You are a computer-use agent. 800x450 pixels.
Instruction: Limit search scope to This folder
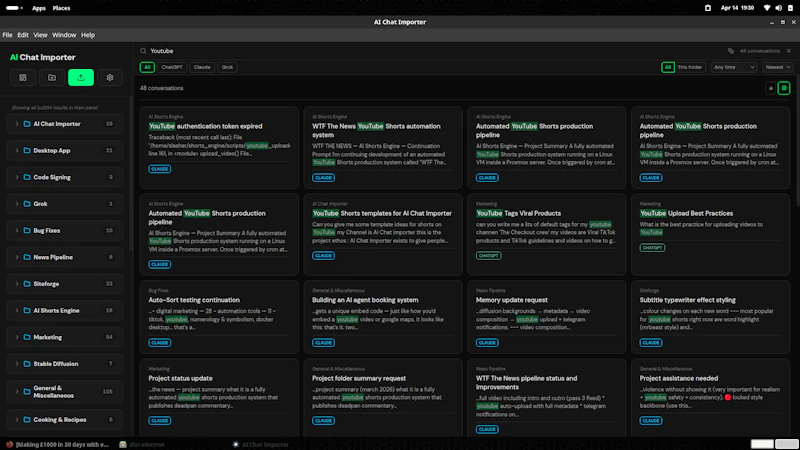point(690,67)
